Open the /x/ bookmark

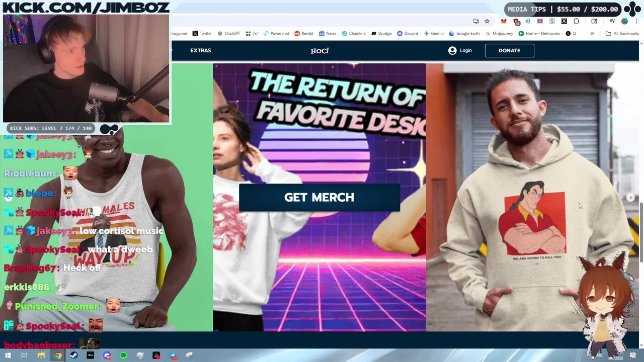click(x=252, y=34)
